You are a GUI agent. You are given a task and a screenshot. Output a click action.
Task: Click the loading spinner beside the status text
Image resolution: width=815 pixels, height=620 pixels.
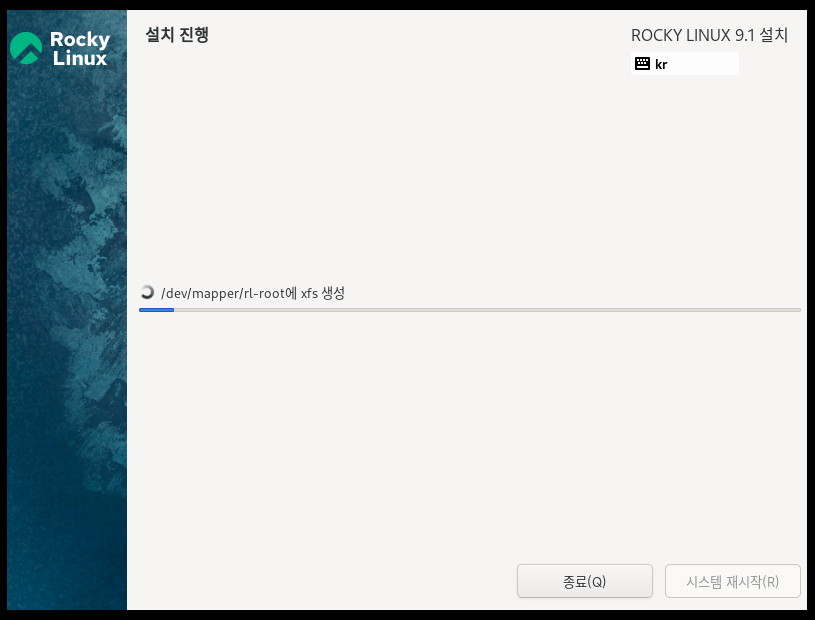coord(148,293)
